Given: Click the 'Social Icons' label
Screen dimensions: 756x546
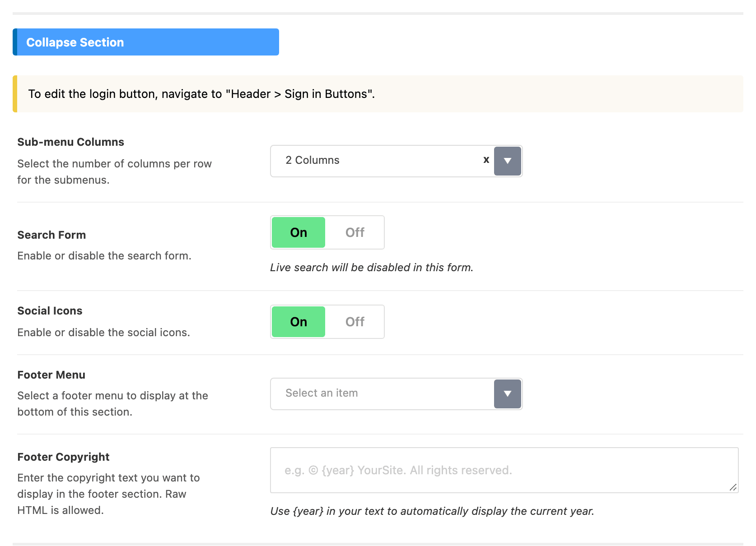Looking at the screenshot, I should 50,311.
